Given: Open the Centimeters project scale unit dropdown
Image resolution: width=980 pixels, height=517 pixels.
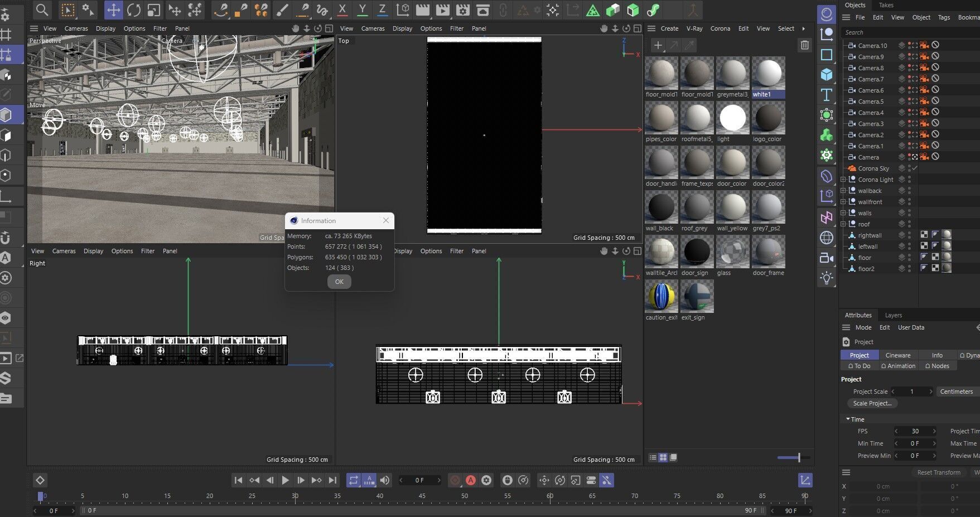Looking at the screenshot, I should coord(958,392).
